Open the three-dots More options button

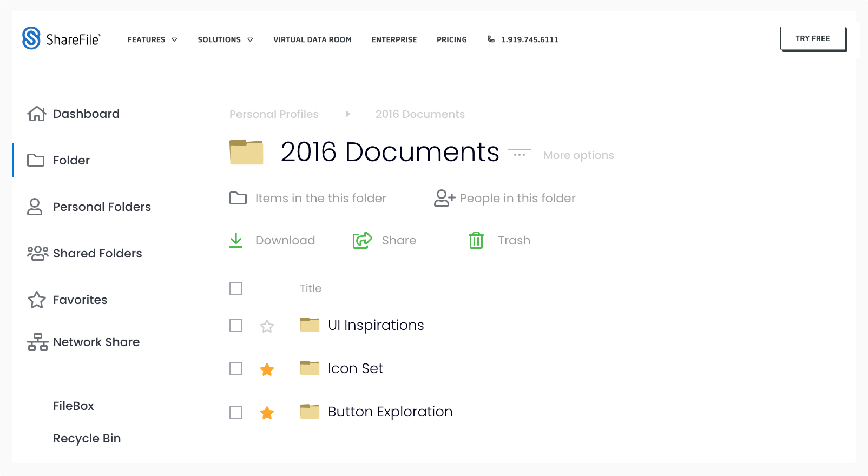pyautogui.click(x=519, y=155)
